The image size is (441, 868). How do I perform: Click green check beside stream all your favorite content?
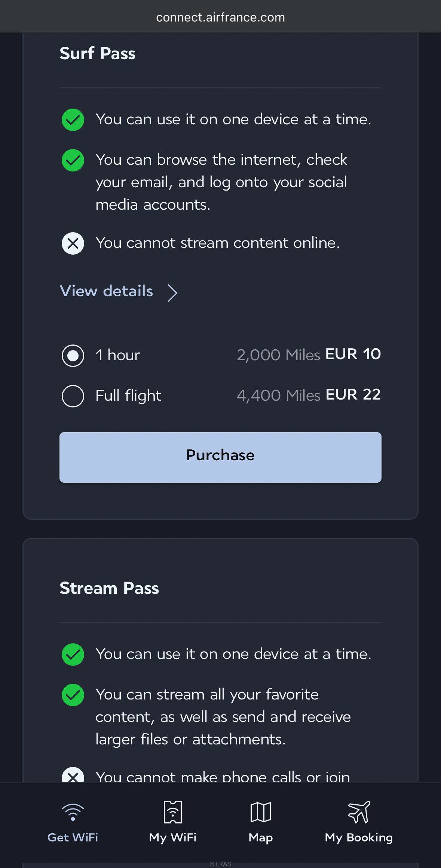click(x=73, y=695)
